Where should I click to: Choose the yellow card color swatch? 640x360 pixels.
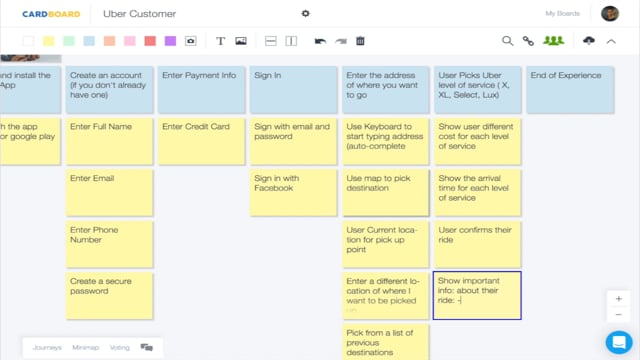pyautogui.click(x=49, y=41)
